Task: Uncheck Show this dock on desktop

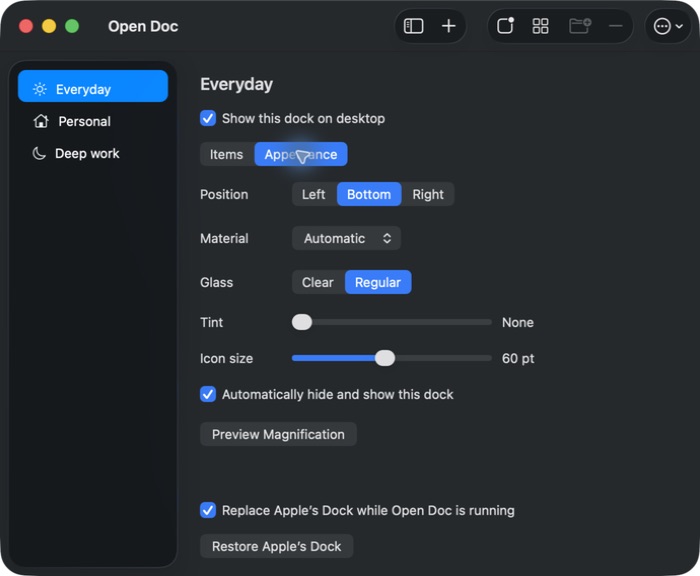Action: coord(208,118)
